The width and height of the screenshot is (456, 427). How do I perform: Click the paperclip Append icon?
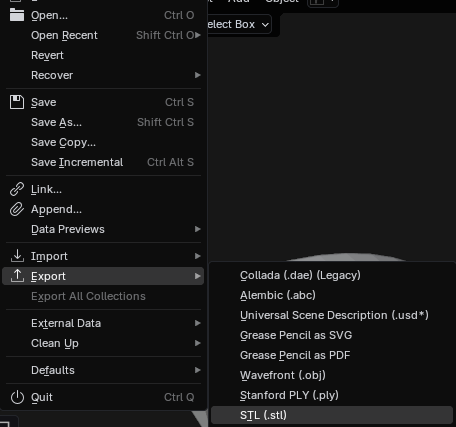[17, 209]
